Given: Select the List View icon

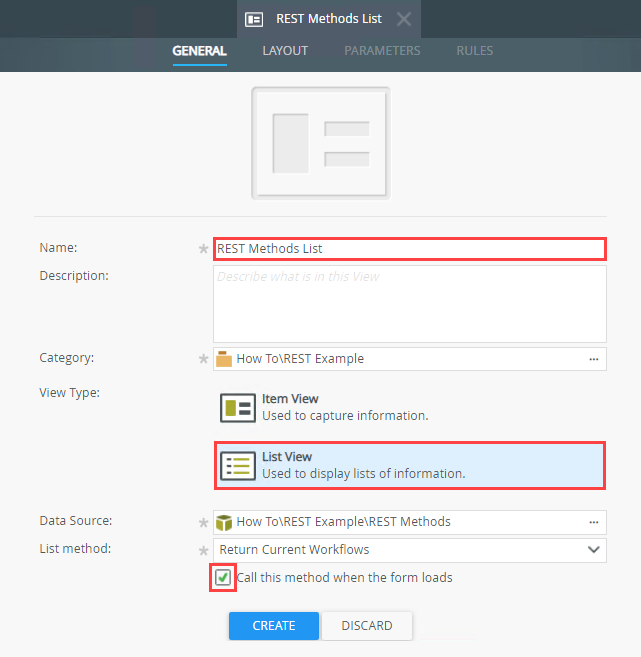Looking at the screenshot, I should click(238, 466).
